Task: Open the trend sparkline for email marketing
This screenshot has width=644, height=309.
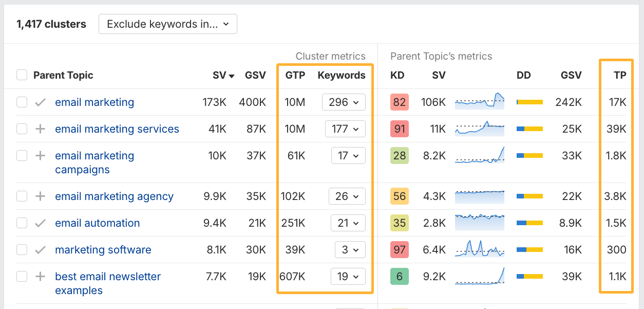Action: (x=479, y=101)
